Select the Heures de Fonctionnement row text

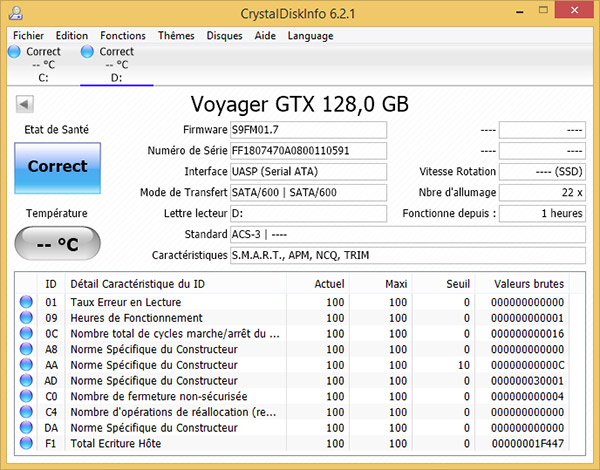136,318
